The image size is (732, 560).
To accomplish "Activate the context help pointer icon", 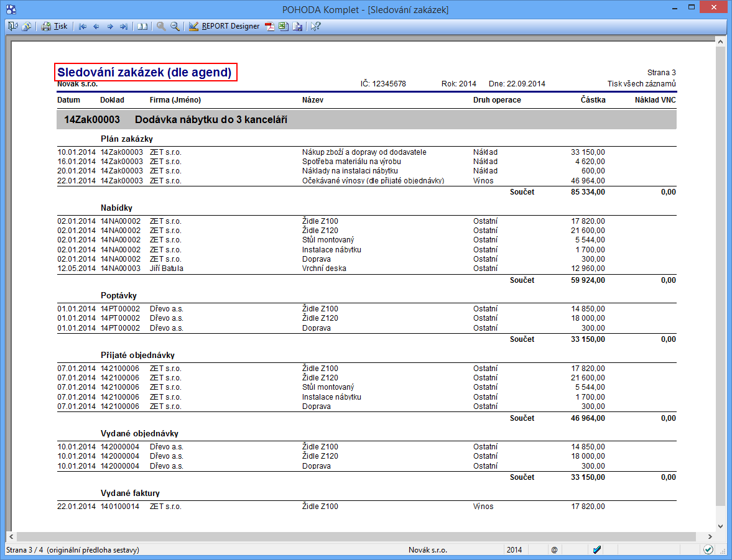I will (x=315, y=27).
